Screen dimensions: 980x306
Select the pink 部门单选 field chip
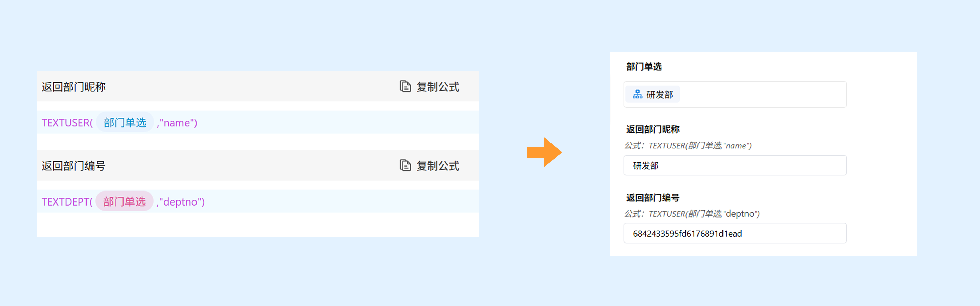point(124,201)
